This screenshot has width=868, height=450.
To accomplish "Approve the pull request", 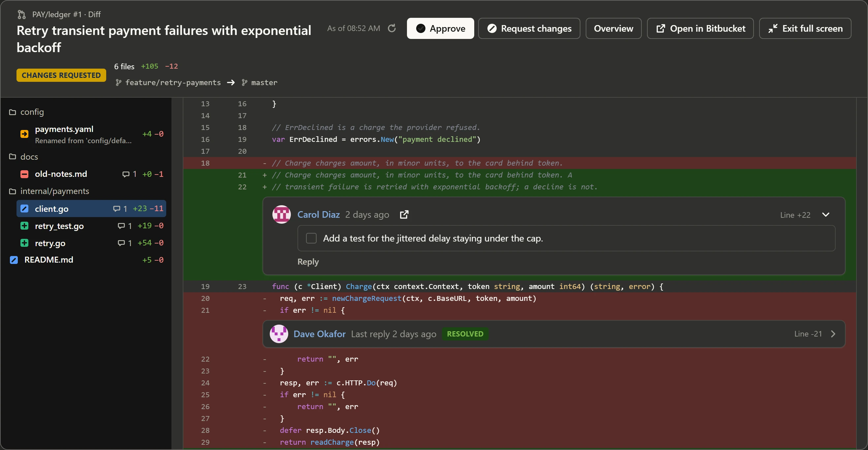I will coord(440,28).
